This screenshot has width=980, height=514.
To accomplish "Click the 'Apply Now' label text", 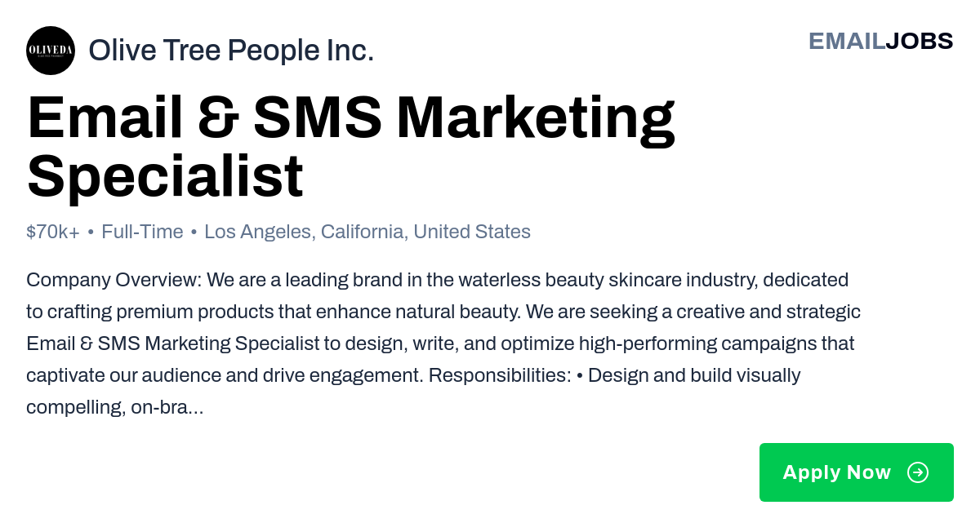I will coord(837,472).
